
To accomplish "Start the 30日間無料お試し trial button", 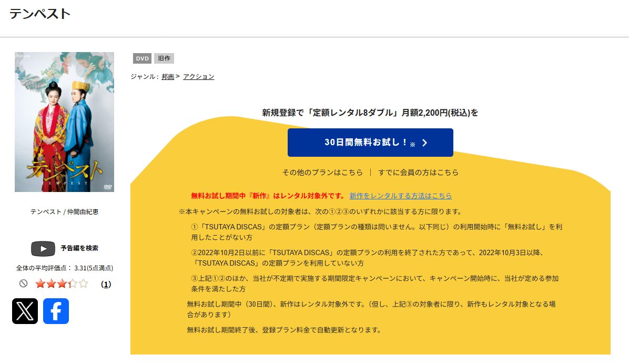I will click(370, 143).
